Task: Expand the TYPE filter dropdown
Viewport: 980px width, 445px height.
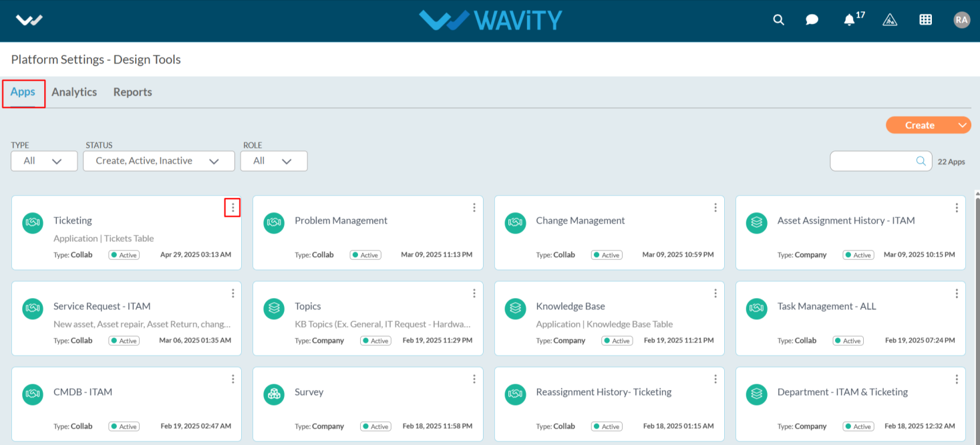Action: (44, 161)
